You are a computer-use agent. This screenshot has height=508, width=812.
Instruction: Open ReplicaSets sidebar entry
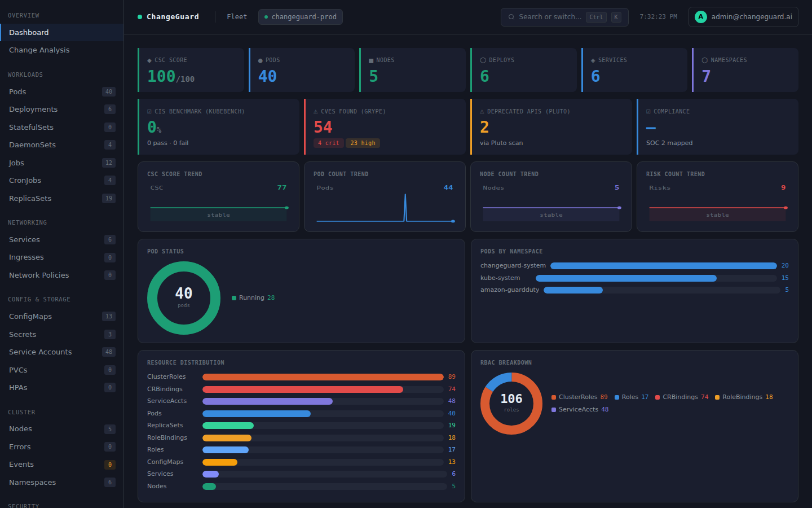[x=62, y=198]
